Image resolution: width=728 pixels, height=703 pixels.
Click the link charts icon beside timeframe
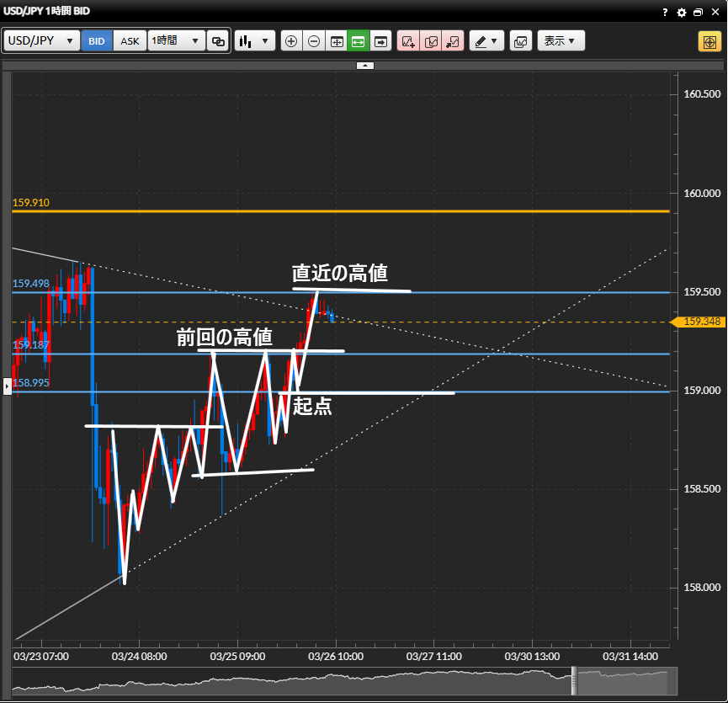tap(218, 41)
